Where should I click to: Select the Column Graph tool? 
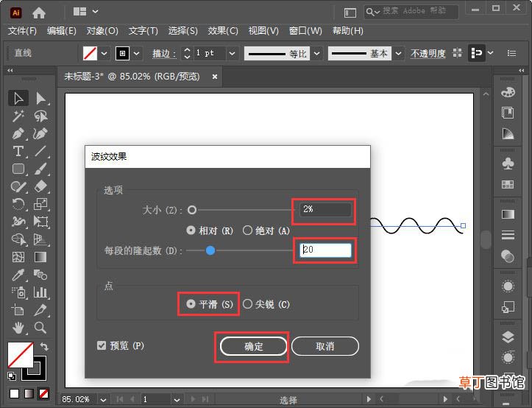pos(40,292)
